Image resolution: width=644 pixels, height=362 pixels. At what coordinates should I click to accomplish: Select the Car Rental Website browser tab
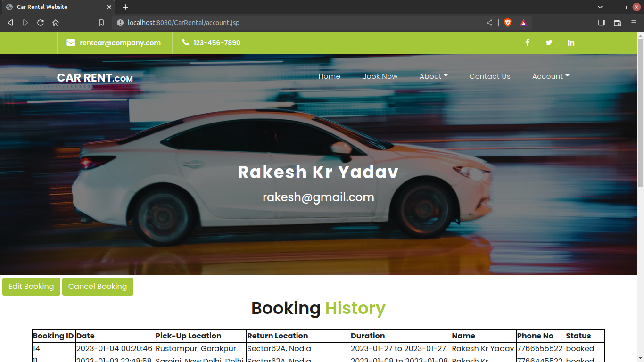58,7
